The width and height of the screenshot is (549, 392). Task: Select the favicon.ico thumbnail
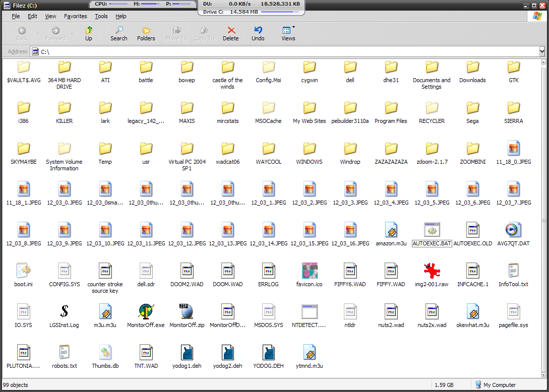[x=309, y=271]
